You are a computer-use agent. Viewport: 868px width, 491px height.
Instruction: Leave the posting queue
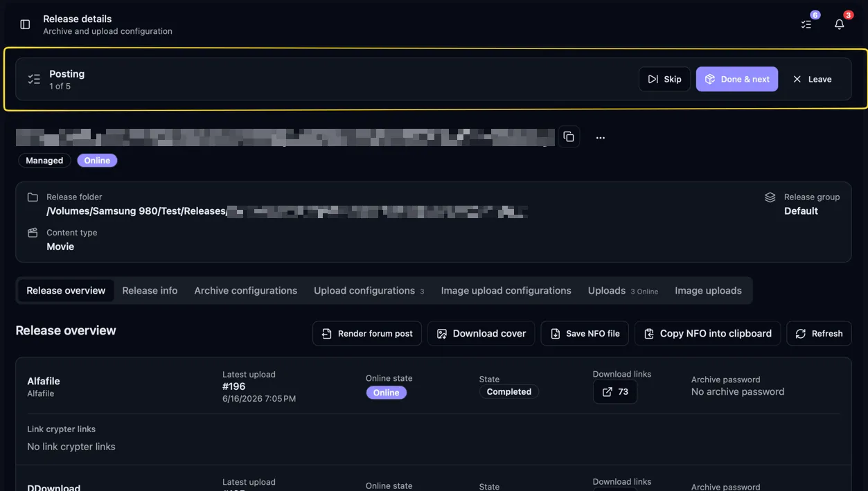tap(812, 79)
